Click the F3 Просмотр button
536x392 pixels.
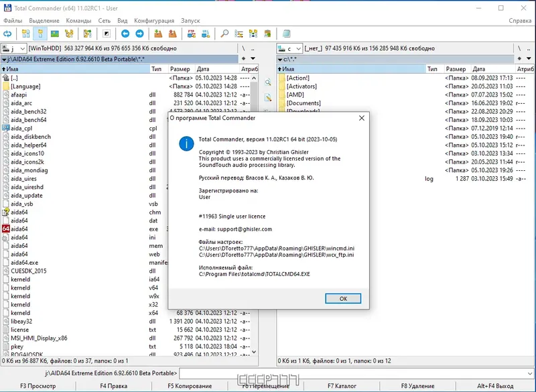coord(38,386)
